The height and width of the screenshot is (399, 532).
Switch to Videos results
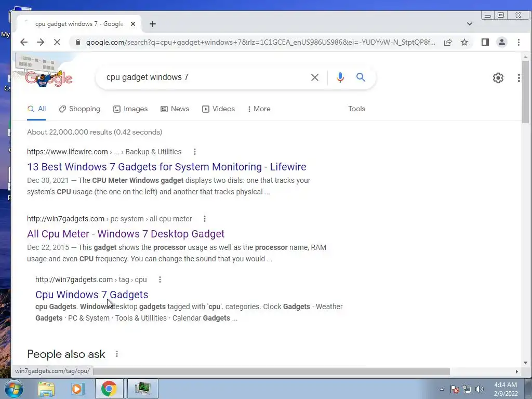point(218,109)
